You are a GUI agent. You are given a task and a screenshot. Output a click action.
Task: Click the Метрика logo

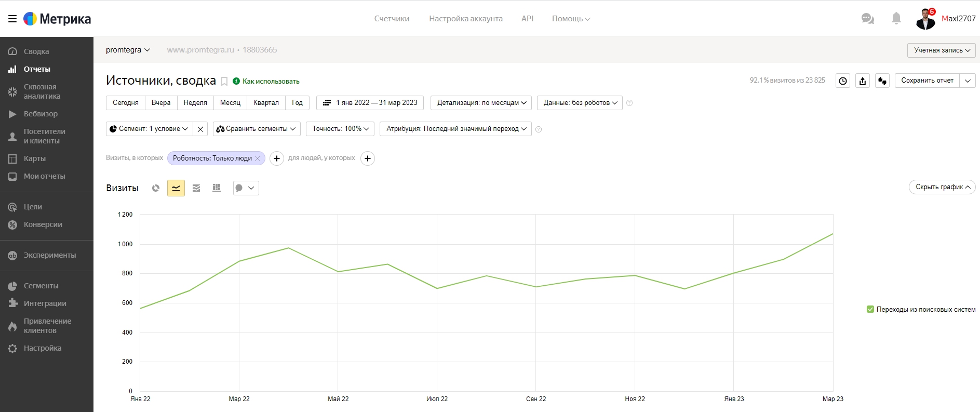pos(57,19)
